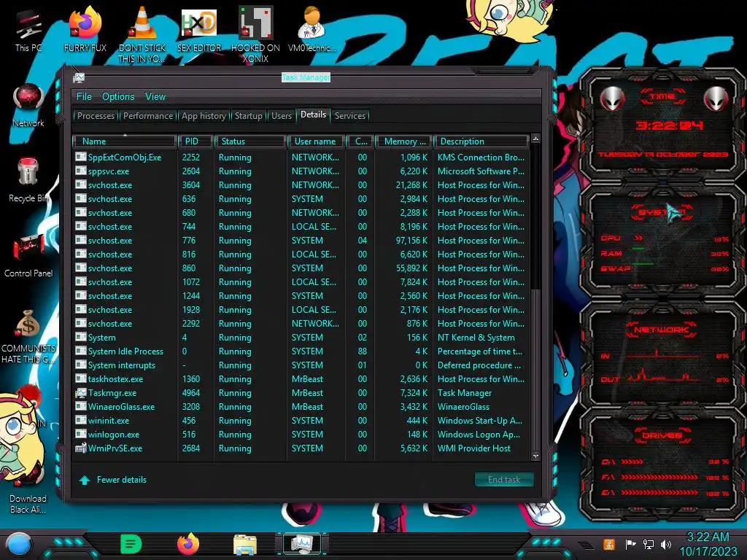Select the System Idle Process row
This screenshot has height=560, width=747.
(301, 351)
